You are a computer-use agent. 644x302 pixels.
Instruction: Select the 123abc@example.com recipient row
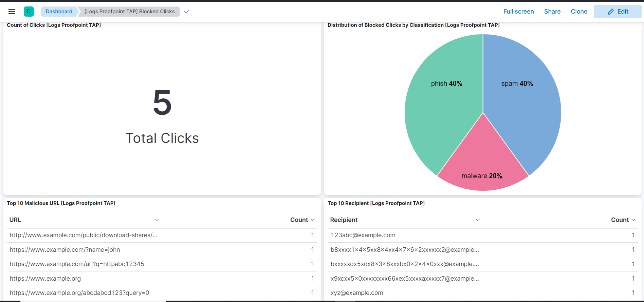tap(363, 235)
